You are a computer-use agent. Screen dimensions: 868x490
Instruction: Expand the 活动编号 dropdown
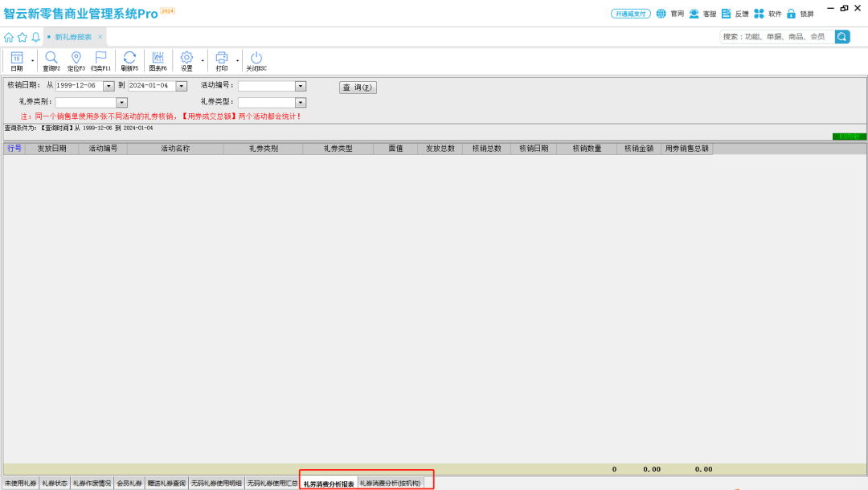[301, 86]
